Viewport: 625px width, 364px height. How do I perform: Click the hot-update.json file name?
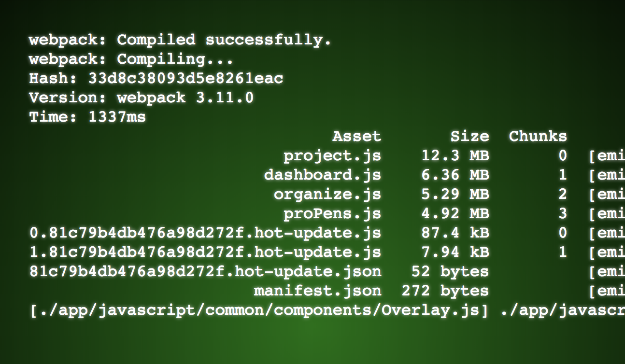[205, 271]
